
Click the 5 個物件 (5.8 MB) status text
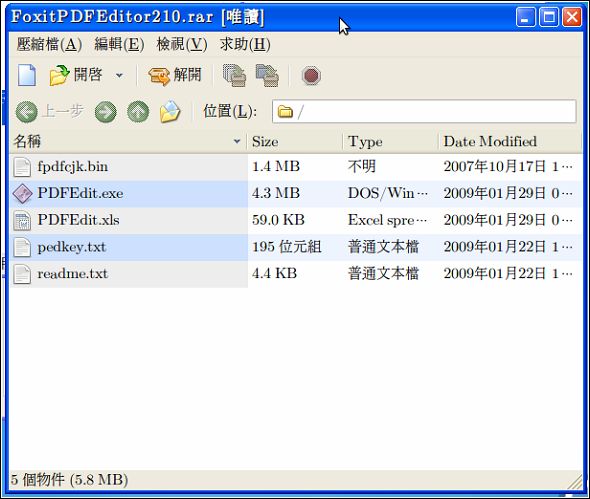coord(69,480)
